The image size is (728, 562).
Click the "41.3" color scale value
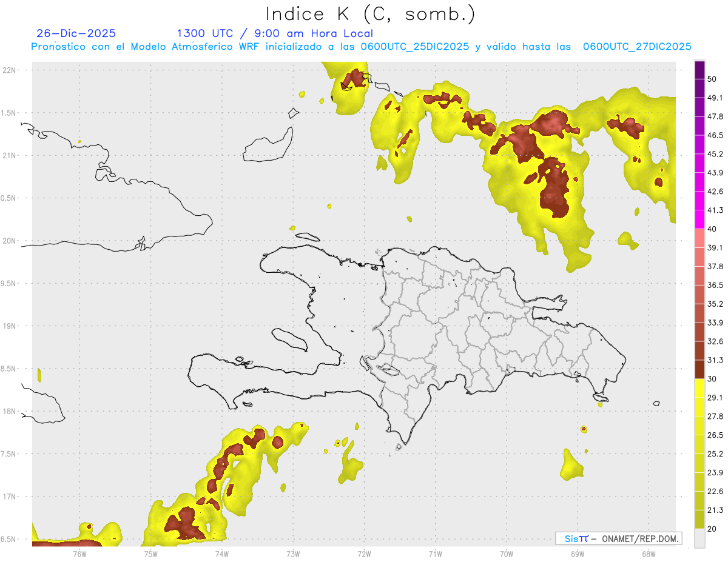[715, 210]
